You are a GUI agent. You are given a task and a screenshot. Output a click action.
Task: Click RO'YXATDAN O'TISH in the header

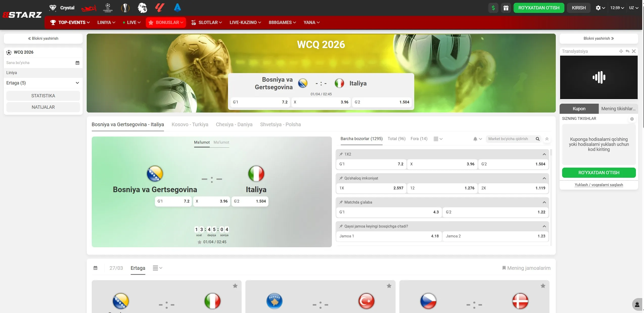pyautogui.click(x=539, y=8)
